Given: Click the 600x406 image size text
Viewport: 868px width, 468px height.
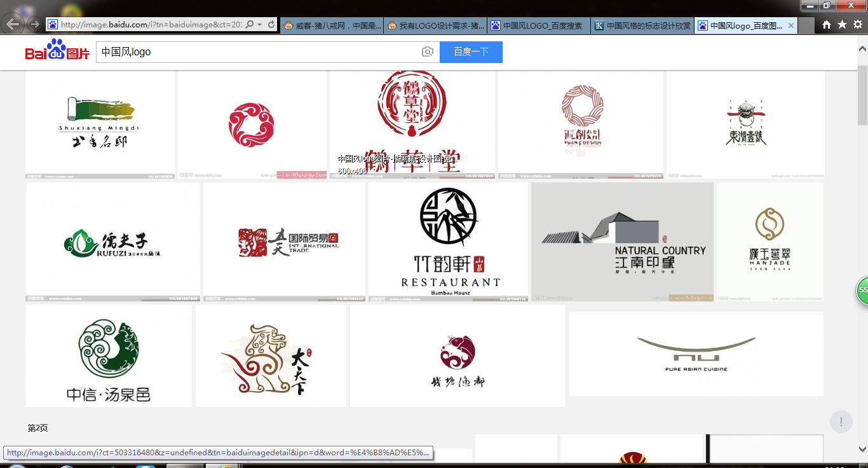Looking at the screenshot, I should point(352,171).
